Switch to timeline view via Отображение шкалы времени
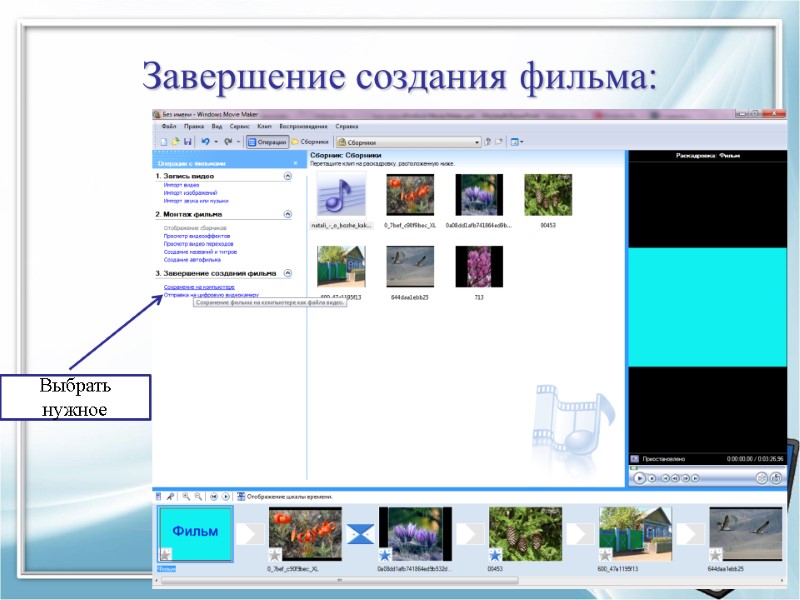This screenshot has height=600, width=800. tap(285, 496)
